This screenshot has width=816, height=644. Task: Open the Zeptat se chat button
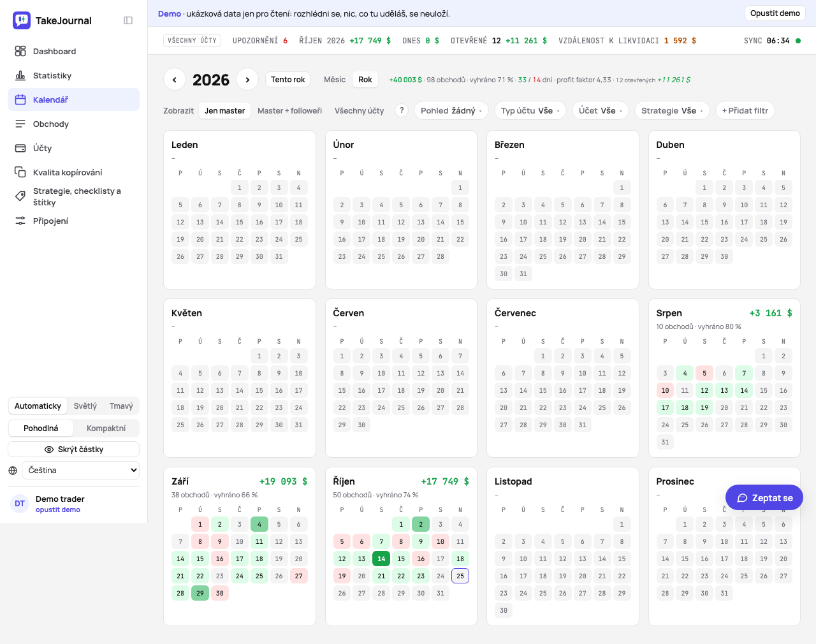tap(764, 498)
